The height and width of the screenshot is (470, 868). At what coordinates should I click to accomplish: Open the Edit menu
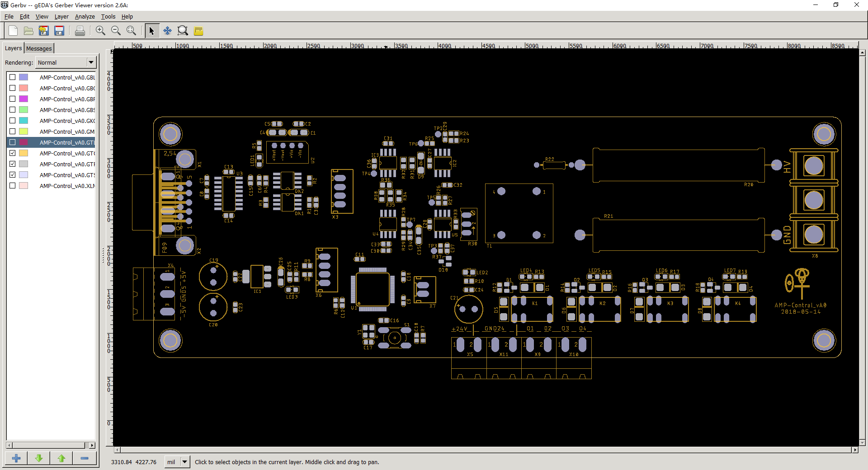tap(24, 17)
